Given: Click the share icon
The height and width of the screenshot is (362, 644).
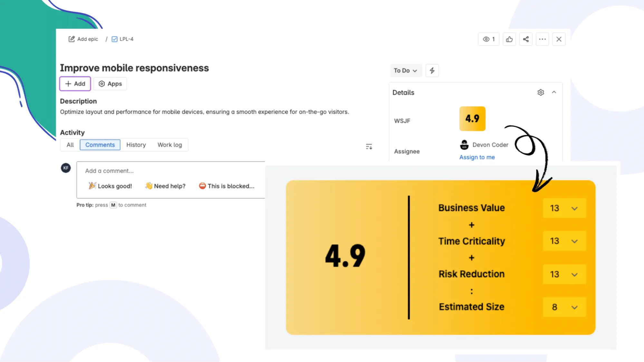Looking at the screenshot, I should pos(526,39).
